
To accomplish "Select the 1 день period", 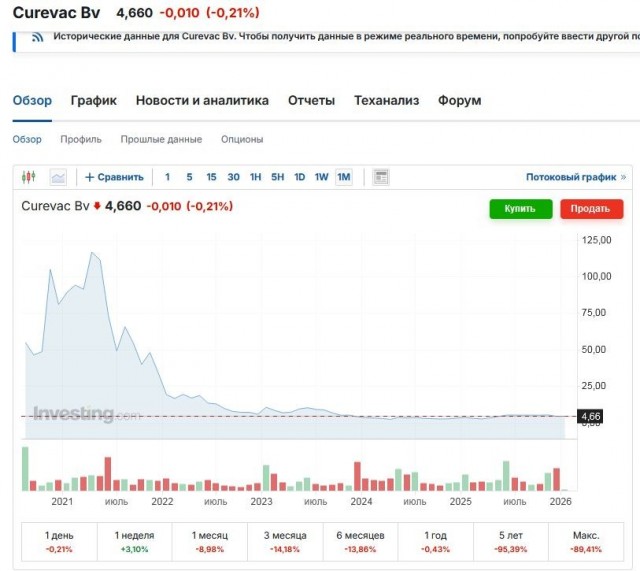I will click(x=59, y=542).
